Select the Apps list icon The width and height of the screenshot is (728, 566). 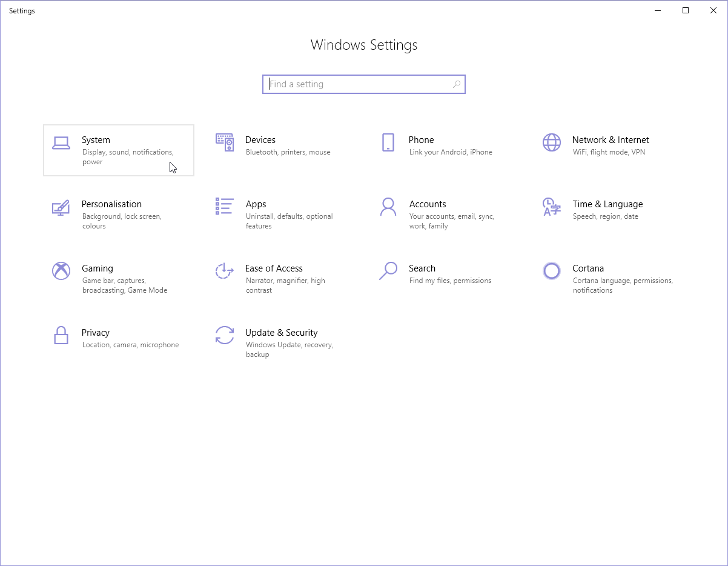click(x=224, y=206)
